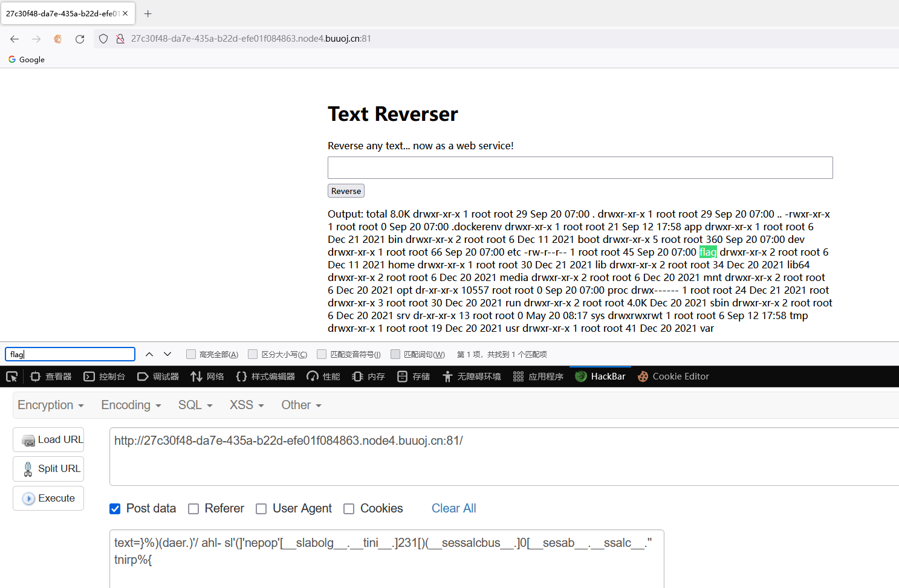Uncheck the Post data checkbox
The image size is (899, 588).
[x=114, y=509]
